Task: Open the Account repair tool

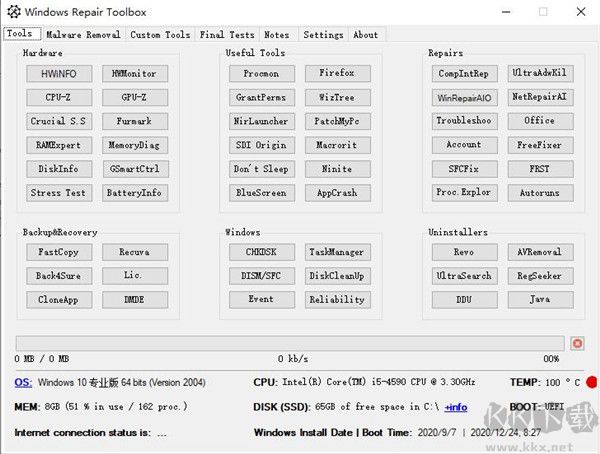Action: click(x=465, y=145)
